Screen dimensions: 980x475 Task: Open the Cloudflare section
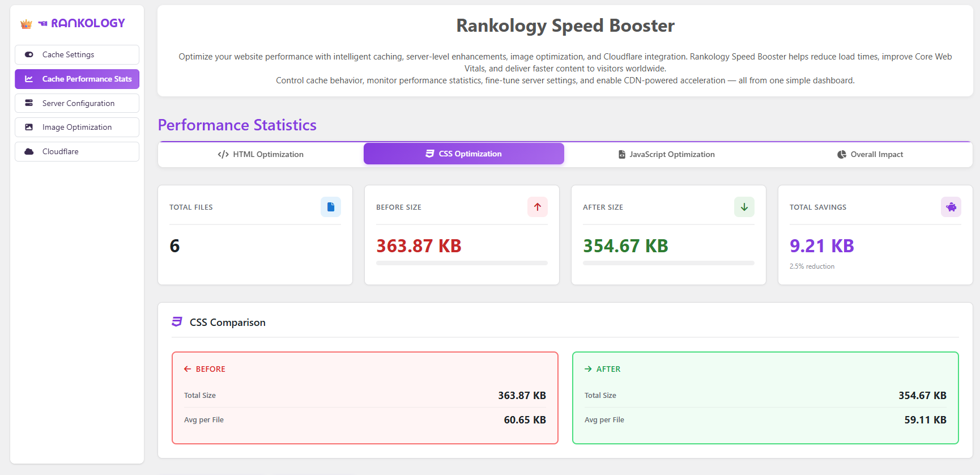[77, 152]
